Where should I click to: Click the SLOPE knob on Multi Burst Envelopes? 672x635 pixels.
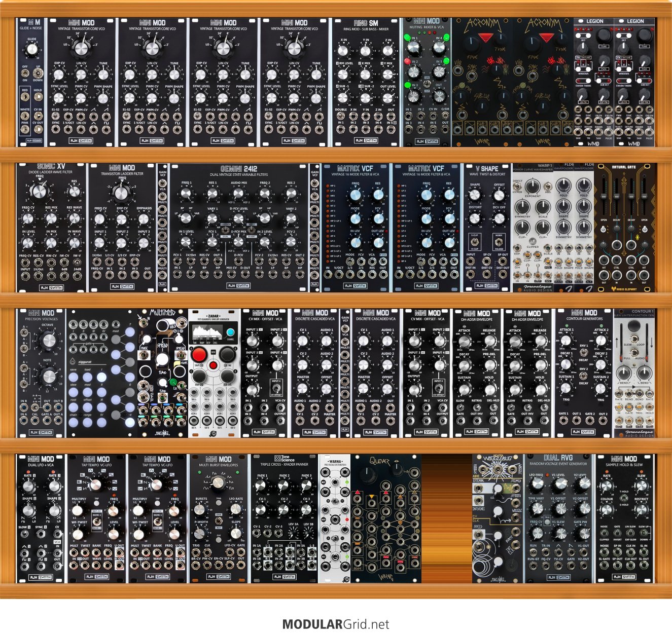236,533
